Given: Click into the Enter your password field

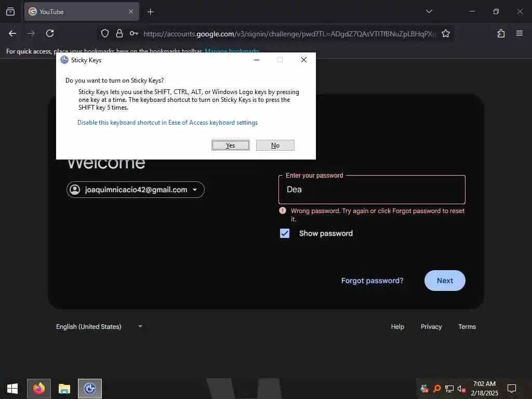Looking at the screenshot, I should click(371, 190).
